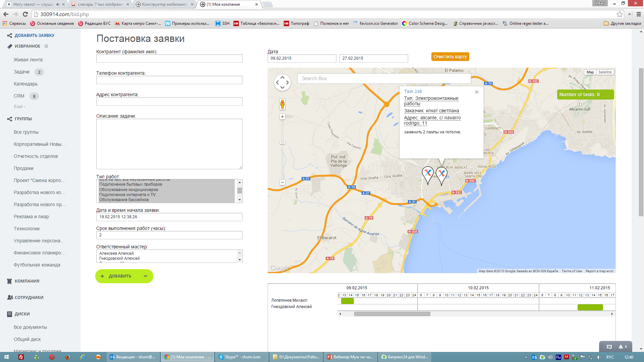Click notifications bell icon at bottom right

click(621, 347)
